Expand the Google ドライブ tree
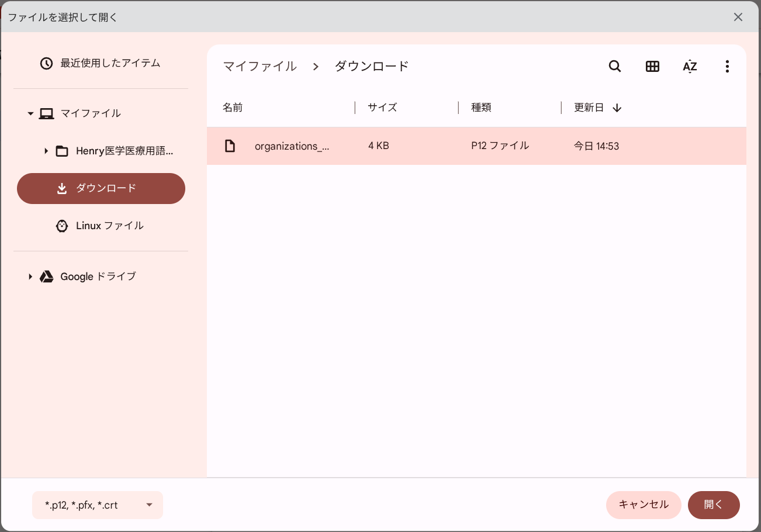Image resolution: width=761 pixels, height=532 pixels. [30, 277]
